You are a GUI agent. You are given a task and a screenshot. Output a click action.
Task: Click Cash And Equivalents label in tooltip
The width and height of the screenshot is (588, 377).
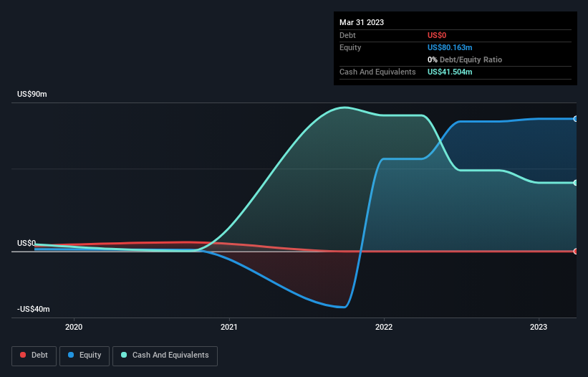(x=377, y=72)
